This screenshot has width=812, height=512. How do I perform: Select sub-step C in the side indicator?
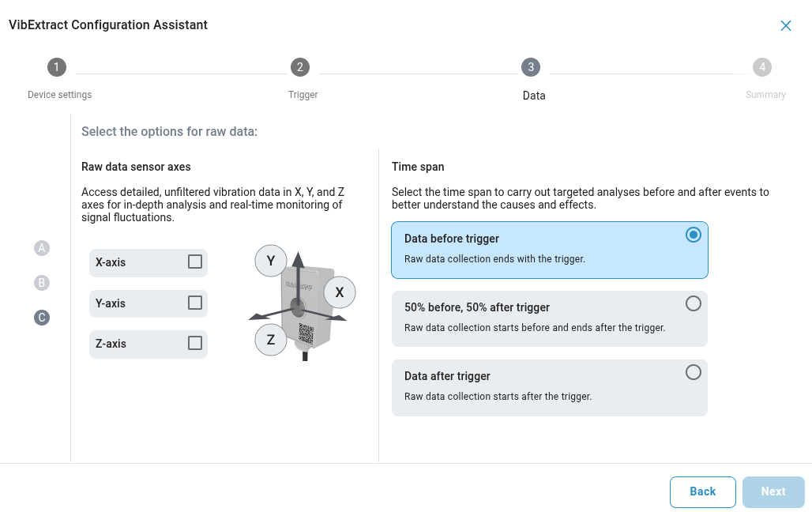[42, 318]
